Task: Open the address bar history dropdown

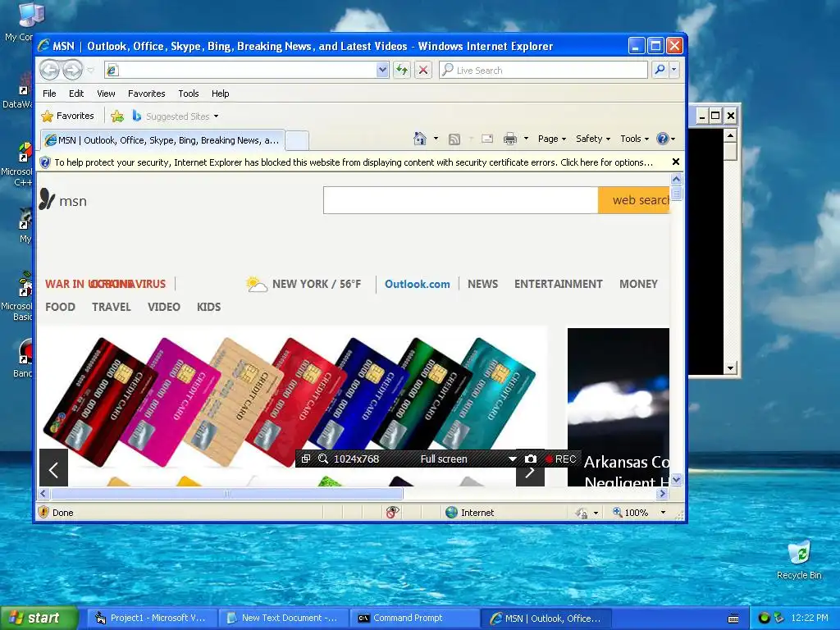Action: pos(382,70)
